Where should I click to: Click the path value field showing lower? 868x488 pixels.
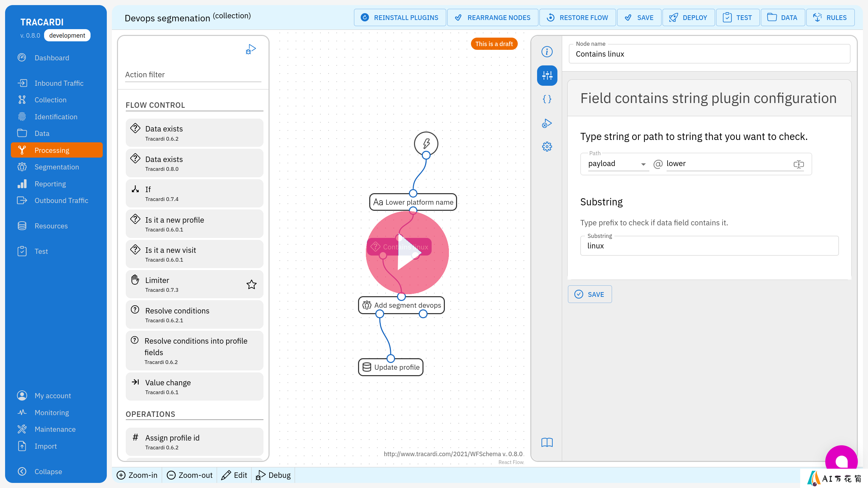pos(728,164)
